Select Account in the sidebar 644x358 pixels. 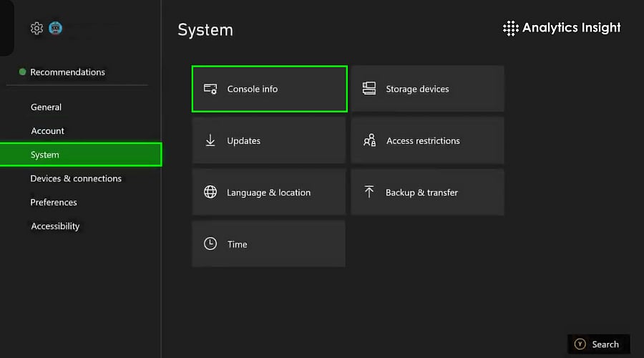tap(47, 131)
